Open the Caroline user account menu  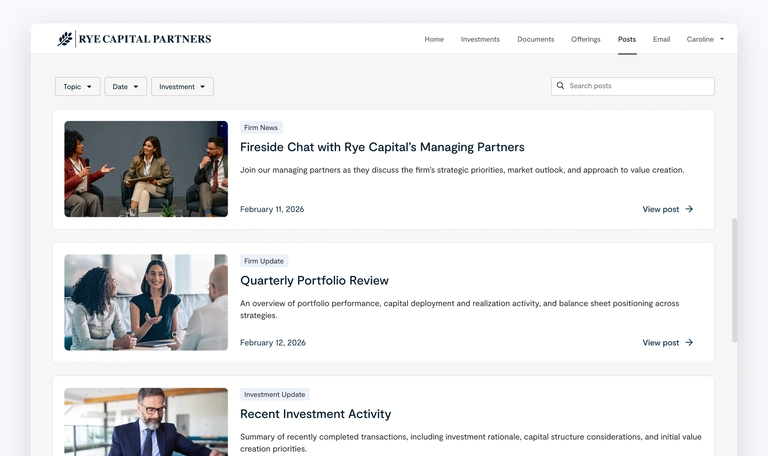point(705,39)
